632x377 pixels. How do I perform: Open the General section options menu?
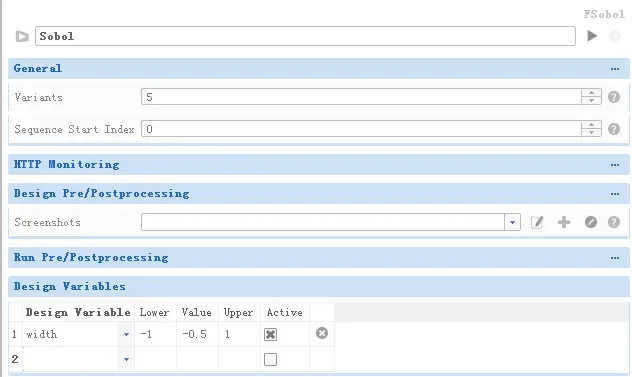(615, 69)
